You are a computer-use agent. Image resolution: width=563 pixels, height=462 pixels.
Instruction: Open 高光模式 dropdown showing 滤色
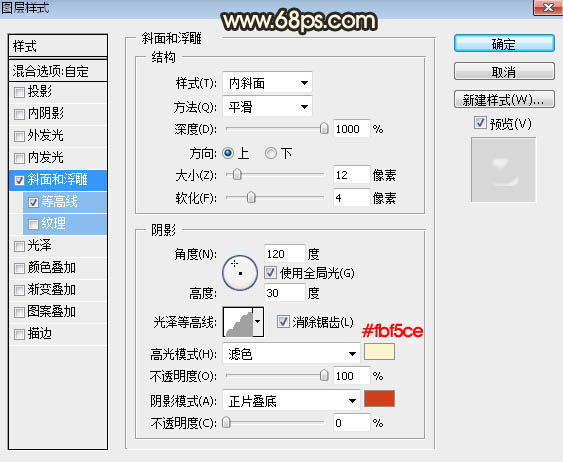click(x=291, y=354)
